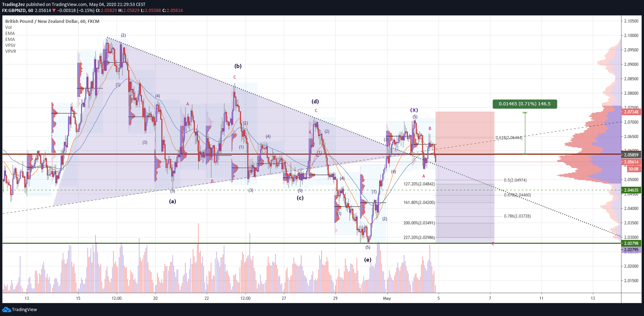
Task: Click the purple profit target zone box
Action: point(465,199)
